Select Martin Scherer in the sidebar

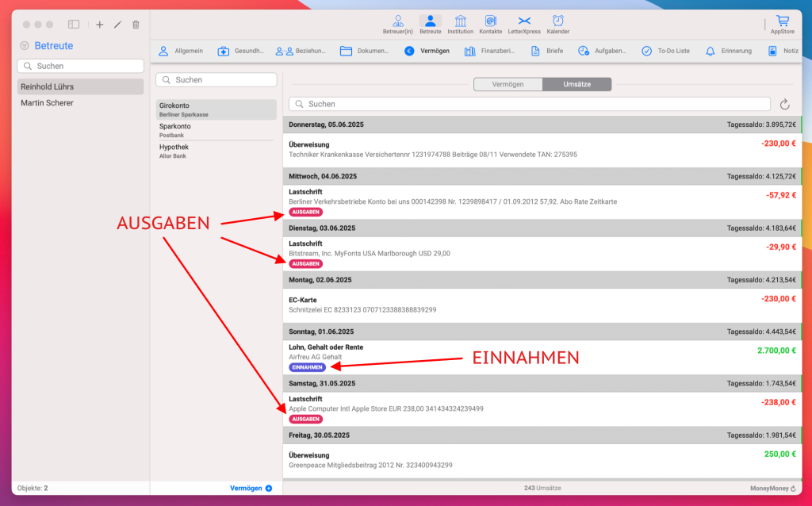(x=80, y=102)
